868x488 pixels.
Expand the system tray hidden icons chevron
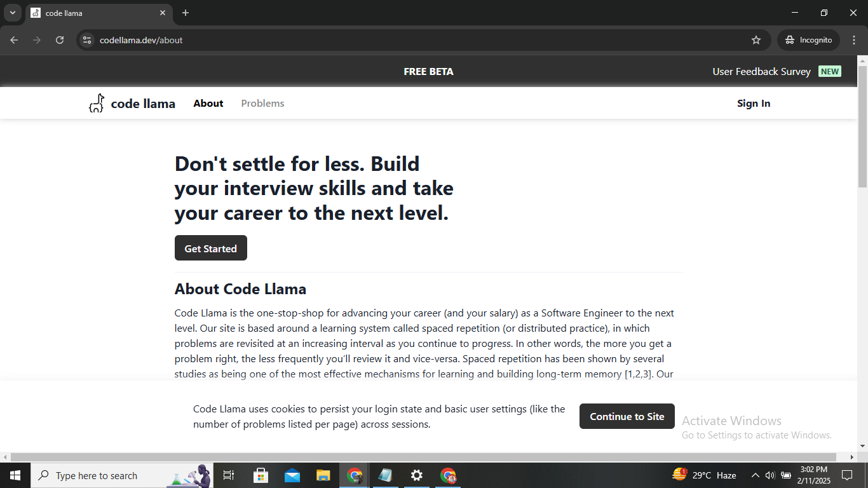[x=755, y=475]
